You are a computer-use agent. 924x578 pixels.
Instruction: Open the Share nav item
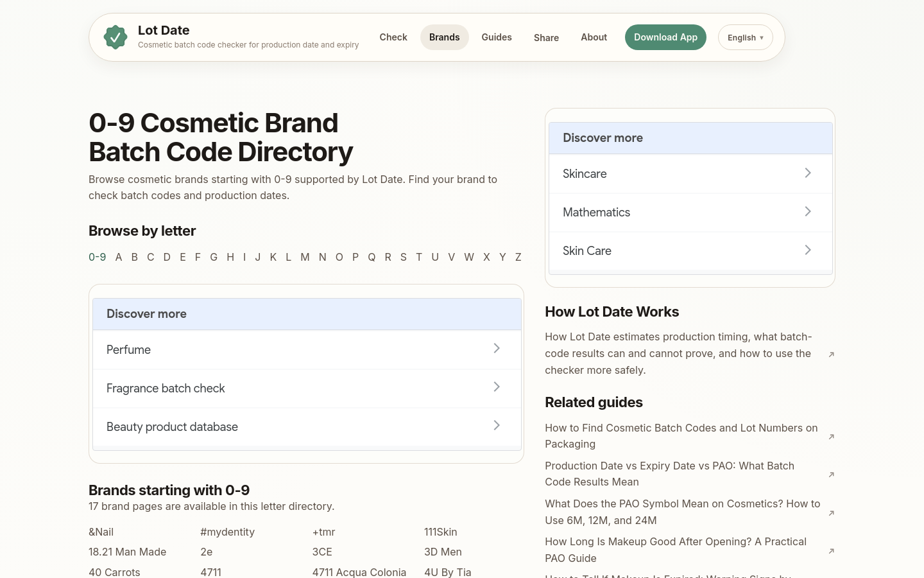coord(546,37)
